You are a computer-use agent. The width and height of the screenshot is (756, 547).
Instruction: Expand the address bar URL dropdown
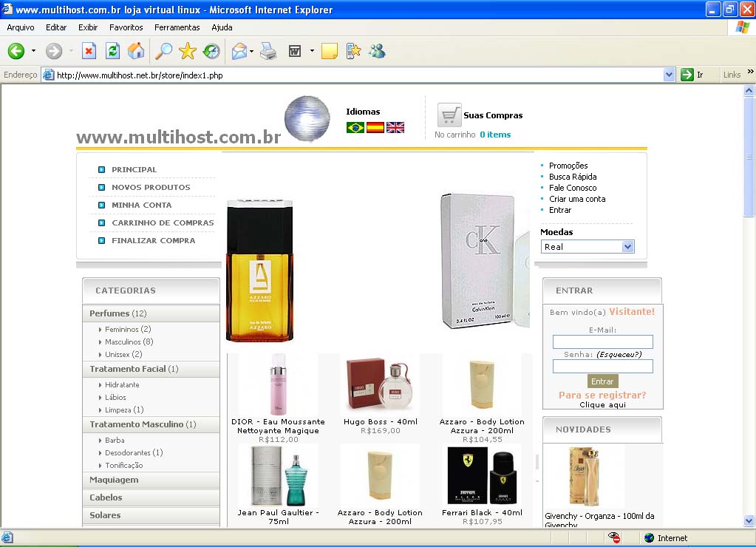pos(669,75)
